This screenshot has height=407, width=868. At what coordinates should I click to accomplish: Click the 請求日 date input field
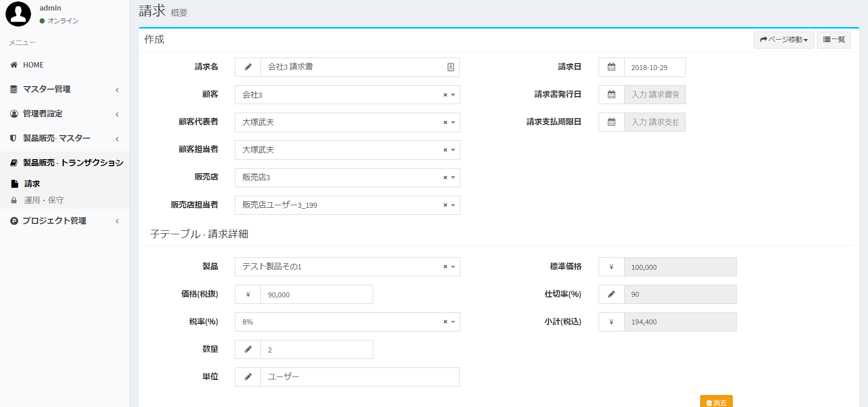pos(654,67)
